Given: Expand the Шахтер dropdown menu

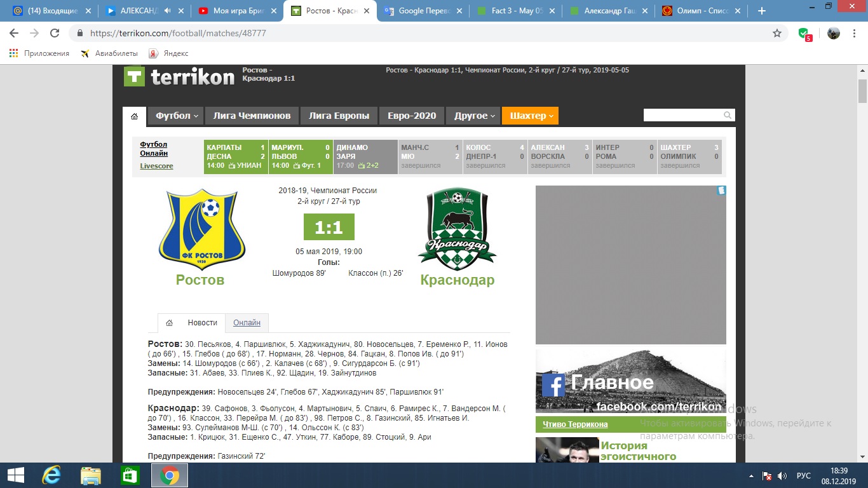Looking at the screenshot, I should click(530, 116).
